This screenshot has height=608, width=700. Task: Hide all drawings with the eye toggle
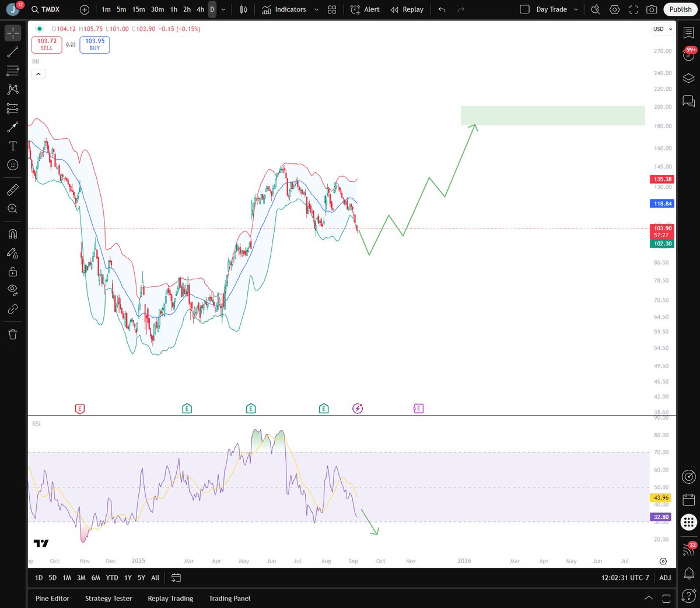click(12, 290)
